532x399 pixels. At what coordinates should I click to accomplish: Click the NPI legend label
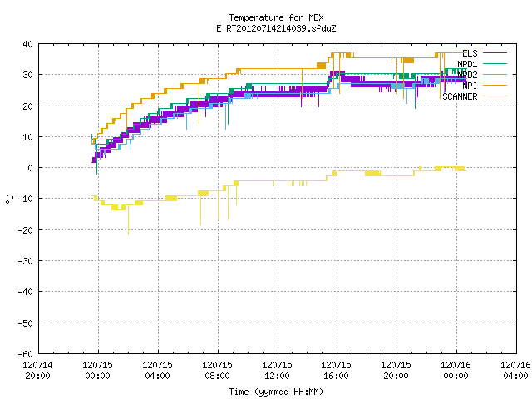coord(470,86)
